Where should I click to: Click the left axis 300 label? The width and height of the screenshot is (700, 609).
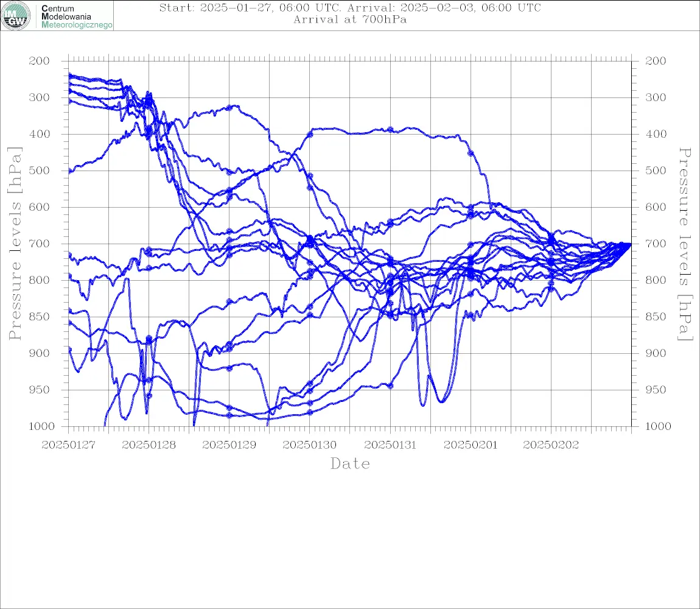39,97
